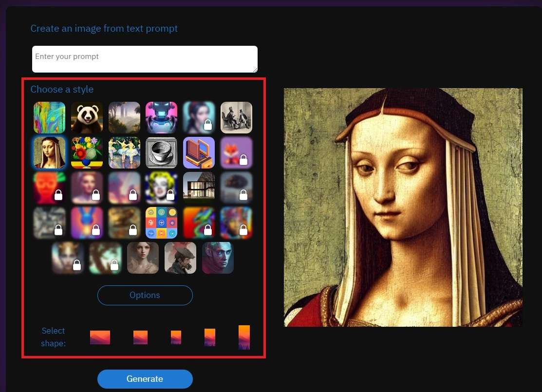Choose the modern glass house architecture style
Image resolution: width=542 pixels, height=392 pixels.
199,187
